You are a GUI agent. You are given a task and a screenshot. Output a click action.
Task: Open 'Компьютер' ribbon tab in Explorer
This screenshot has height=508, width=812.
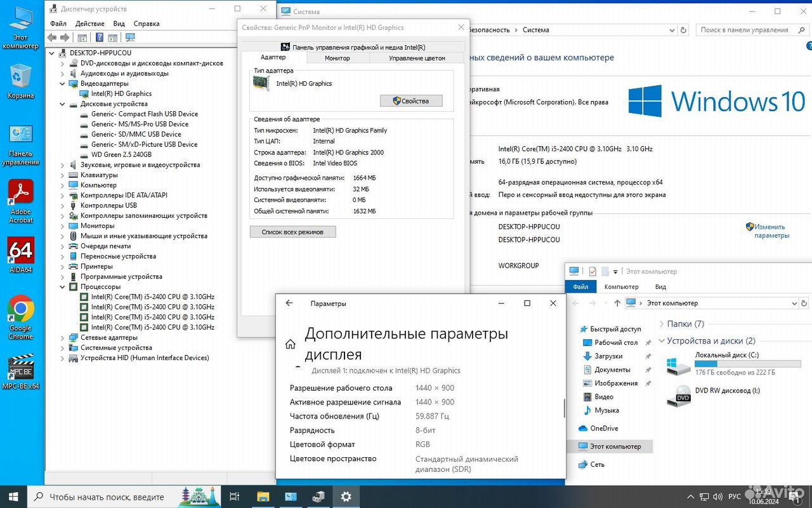click(622, 286)
